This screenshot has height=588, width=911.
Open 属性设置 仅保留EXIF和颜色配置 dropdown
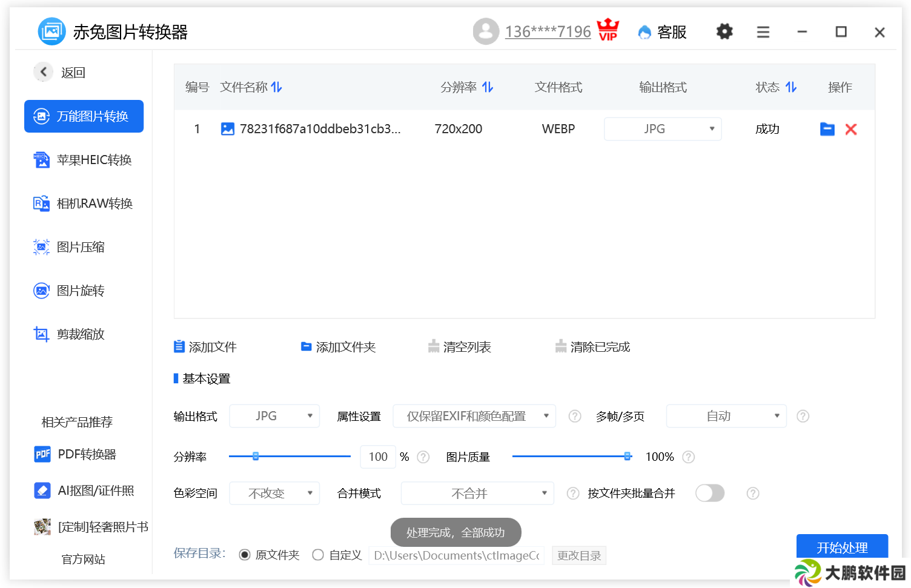(x=474, y=416)
